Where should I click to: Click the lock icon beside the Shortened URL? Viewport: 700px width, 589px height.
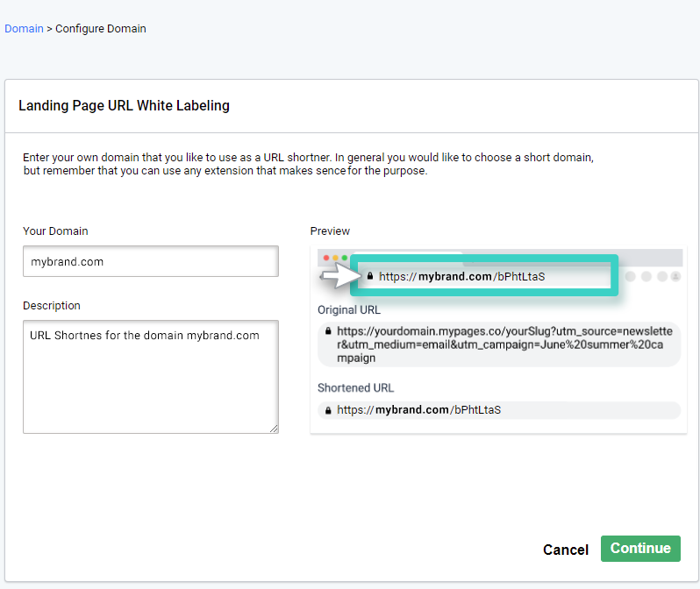(x=328, y=410)
